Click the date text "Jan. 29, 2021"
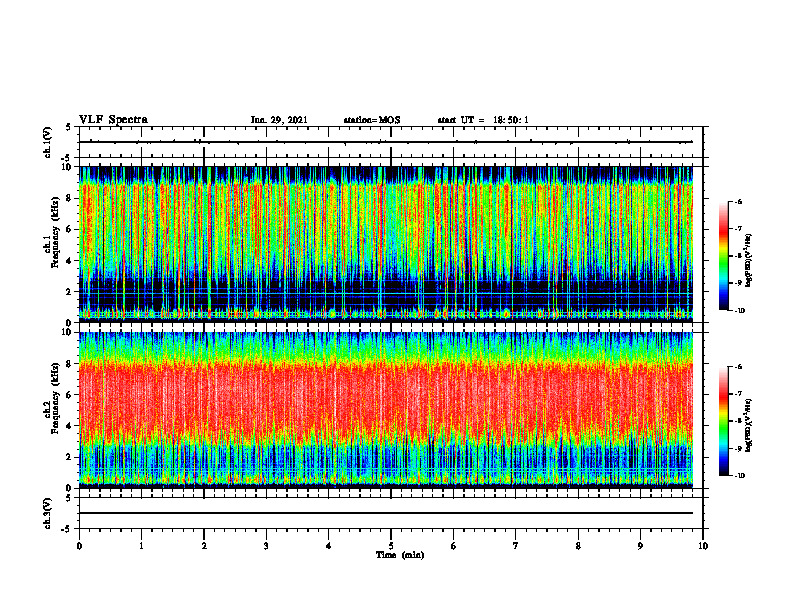792x612 pixels. pos(279,120)
